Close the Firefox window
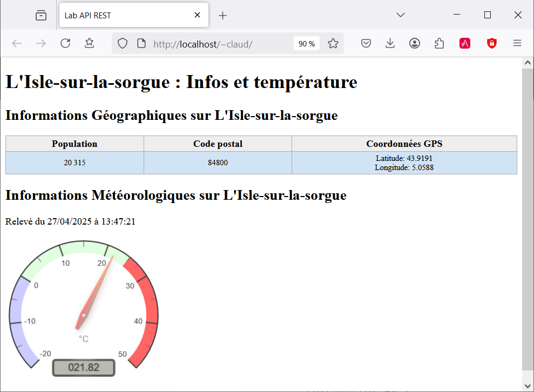This screenshot has width=534, height=392. pos(518,15)
